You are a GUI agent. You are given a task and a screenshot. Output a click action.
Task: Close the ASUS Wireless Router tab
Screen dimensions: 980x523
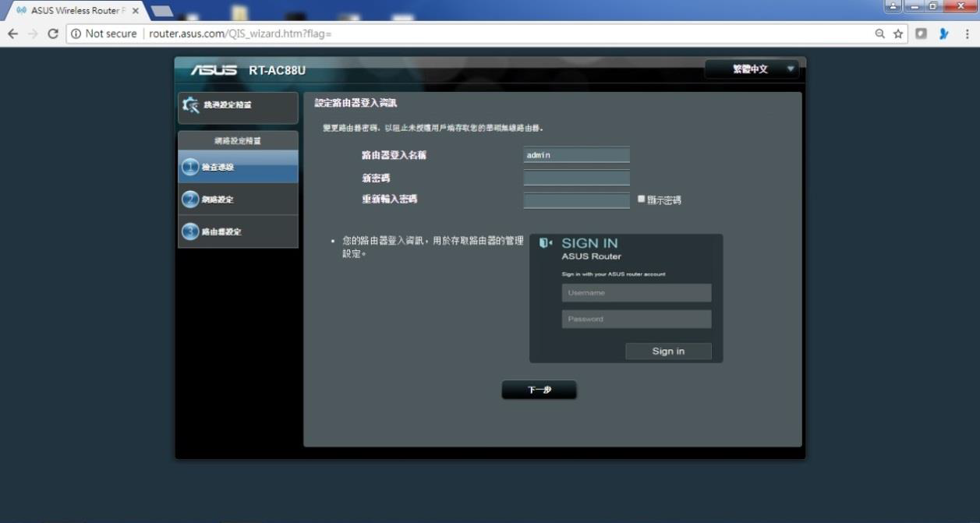click(x=136, y=11)
